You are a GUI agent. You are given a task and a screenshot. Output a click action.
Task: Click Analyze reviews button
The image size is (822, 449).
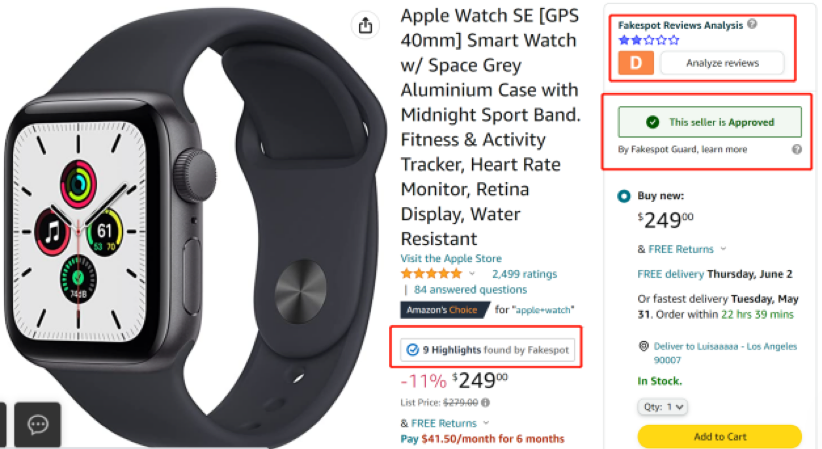[722, 63]
